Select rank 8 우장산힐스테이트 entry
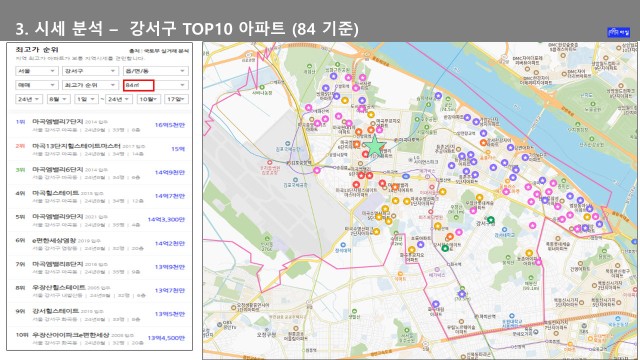This screenshot has width=640, height=360. tap(100, 291)
